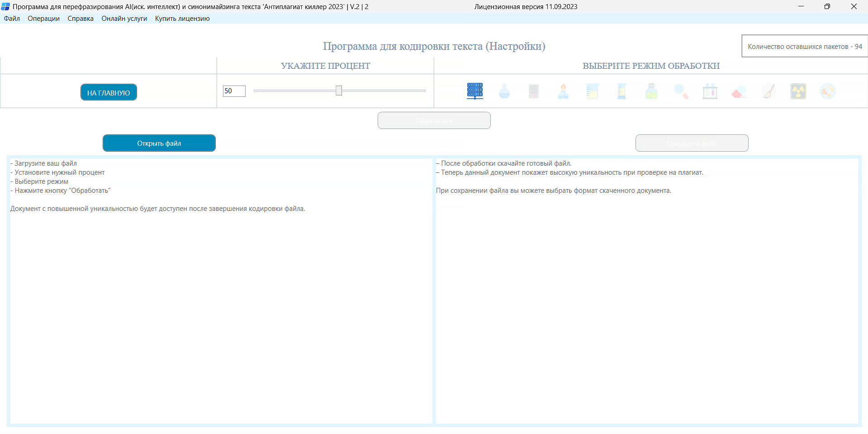Click line starting "При сохранении файла"
This screenshot has width=868, height=434.
click(554, 191)
